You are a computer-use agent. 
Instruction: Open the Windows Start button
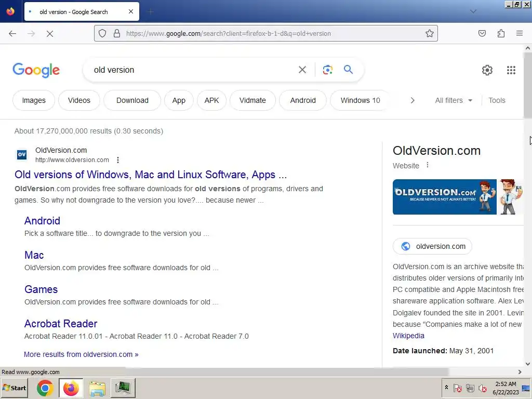[x=14, y=388]
